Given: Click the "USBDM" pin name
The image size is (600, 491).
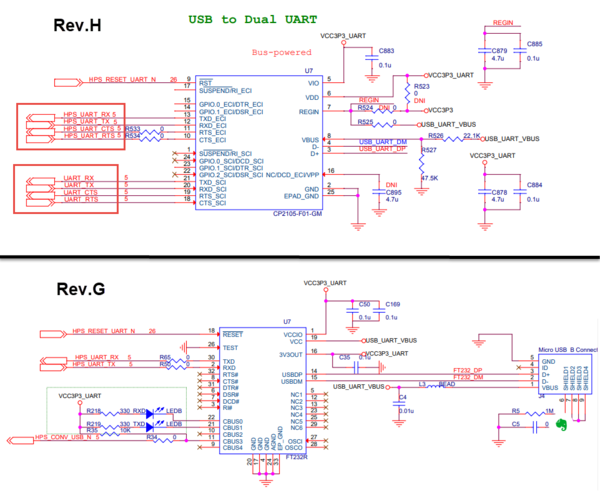Looking at the screenshot, I should pyautogui.click(x=292, y=382).
